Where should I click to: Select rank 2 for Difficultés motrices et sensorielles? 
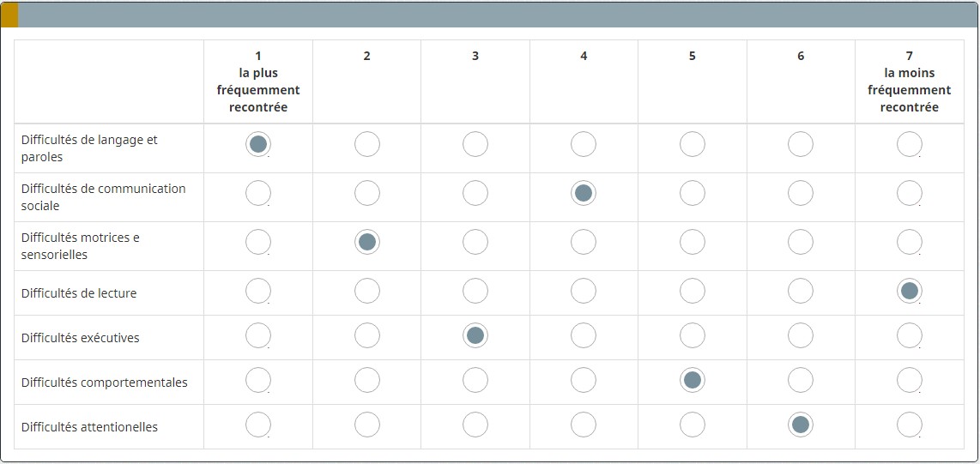(366, 242)
